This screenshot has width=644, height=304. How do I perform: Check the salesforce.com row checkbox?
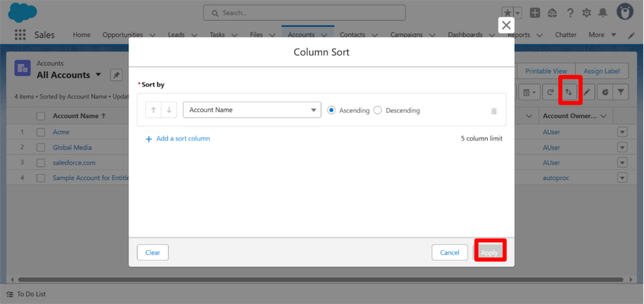click(41, 163)
